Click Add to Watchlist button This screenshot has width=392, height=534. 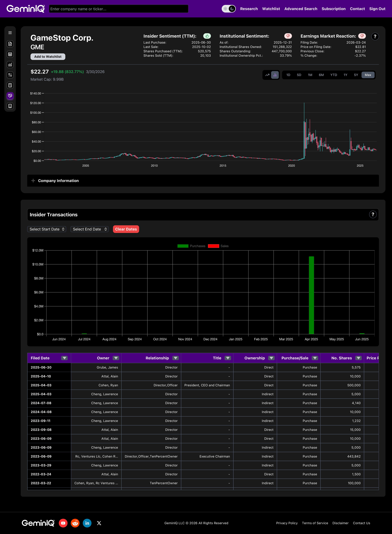(48, 56)
